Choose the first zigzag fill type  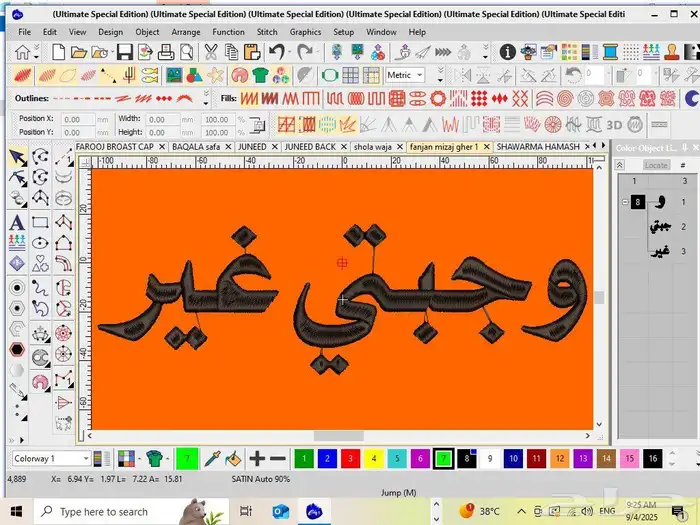(249, 98)
